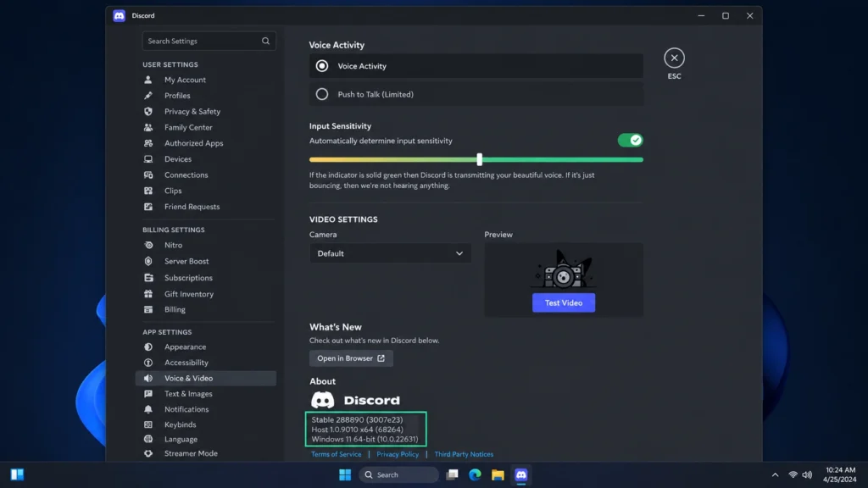Open the Terms of Service link

point(336,454)
